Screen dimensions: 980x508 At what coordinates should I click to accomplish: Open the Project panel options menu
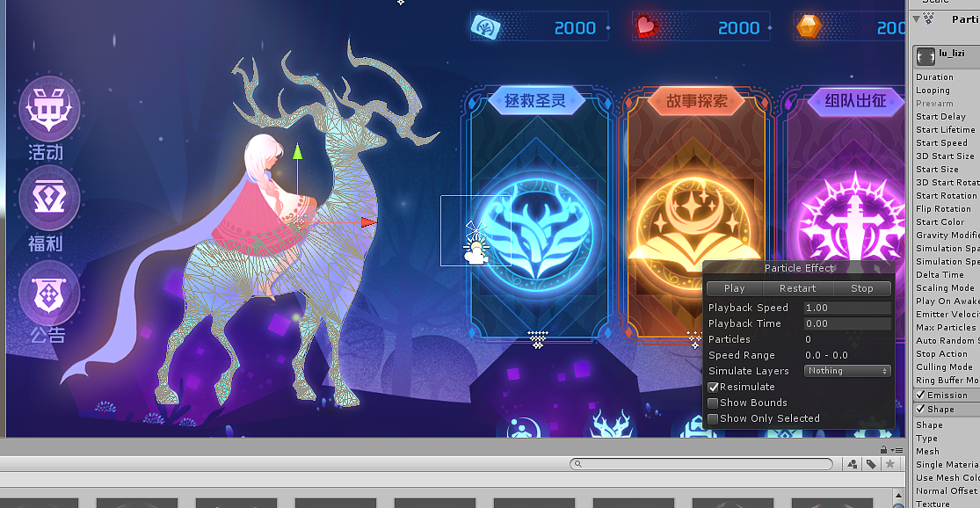(x=897, y=450)
